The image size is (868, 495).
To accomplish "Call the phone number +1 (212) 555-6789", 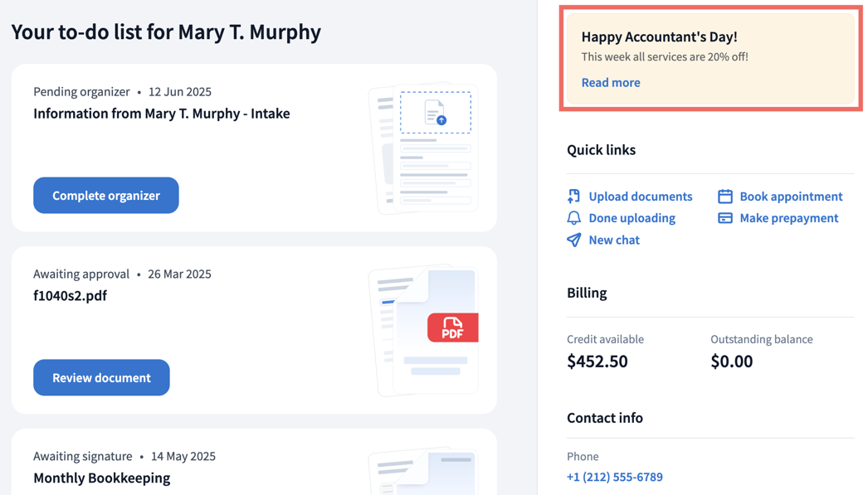I will coord(615,477).
